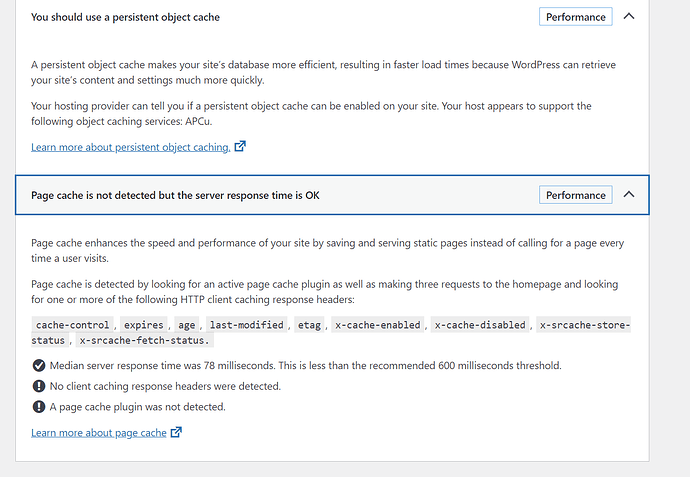Open 'Learn more about page cache' link

[99, 433]
